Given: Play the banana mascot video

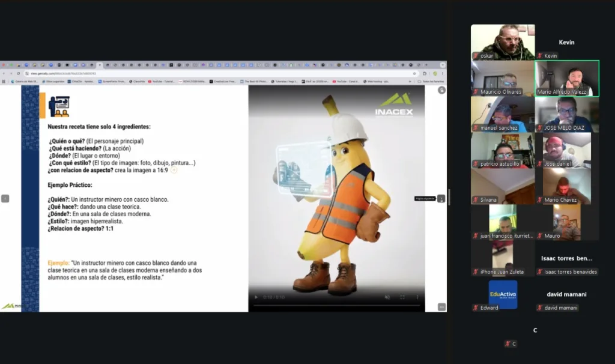Looking at the screenshot, I should point(256,297).
